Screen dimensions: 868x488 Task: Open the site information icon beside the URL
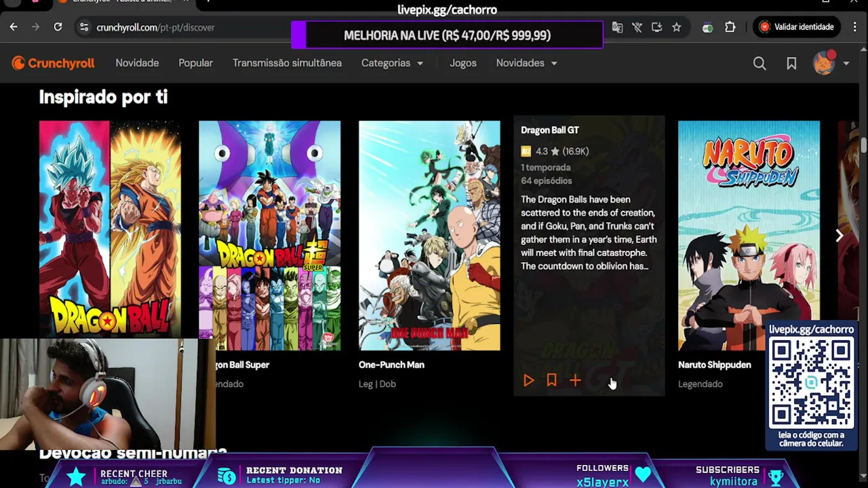(83, 27)
